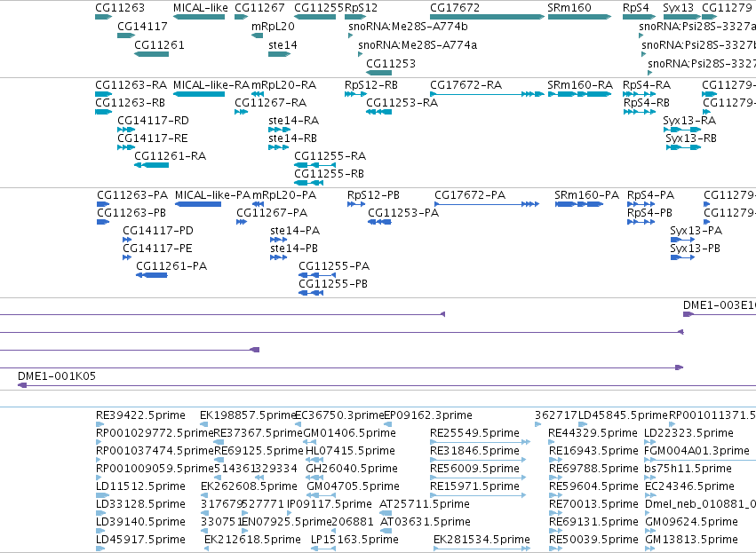The width and height of the screenshot is (756, 553).
Task: Select the CG11261-RA transcript label
Action: tap(171, 156)
